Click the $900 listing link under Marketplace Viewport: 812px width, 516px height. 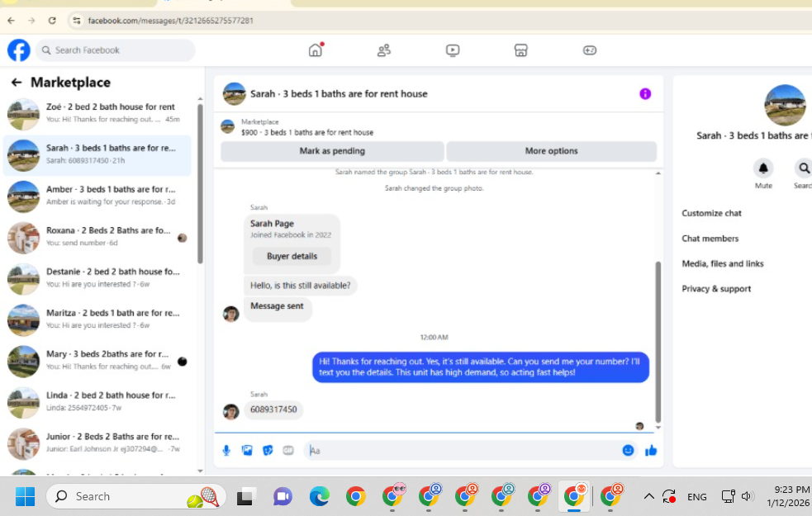pyautogui.click(x=307, y=132)
